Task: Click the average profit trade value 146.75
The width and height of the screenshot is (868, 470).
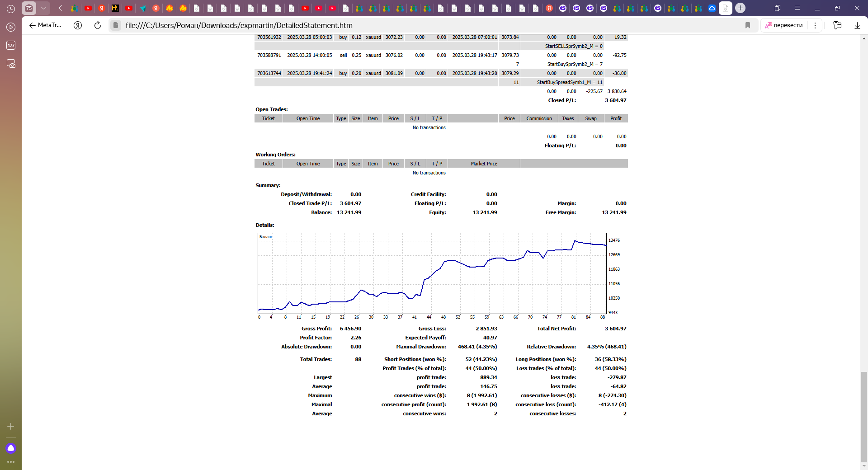Action: point(489,386)
